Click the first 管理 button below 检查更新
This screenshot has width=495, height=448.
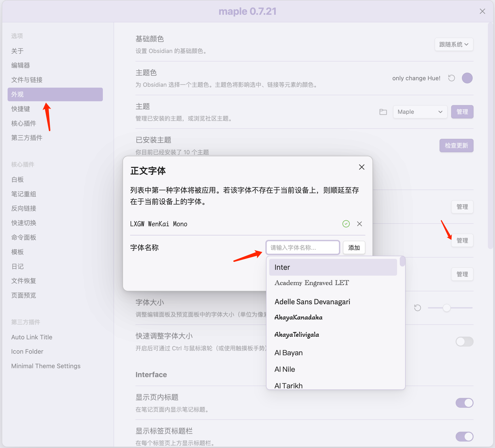462,207
